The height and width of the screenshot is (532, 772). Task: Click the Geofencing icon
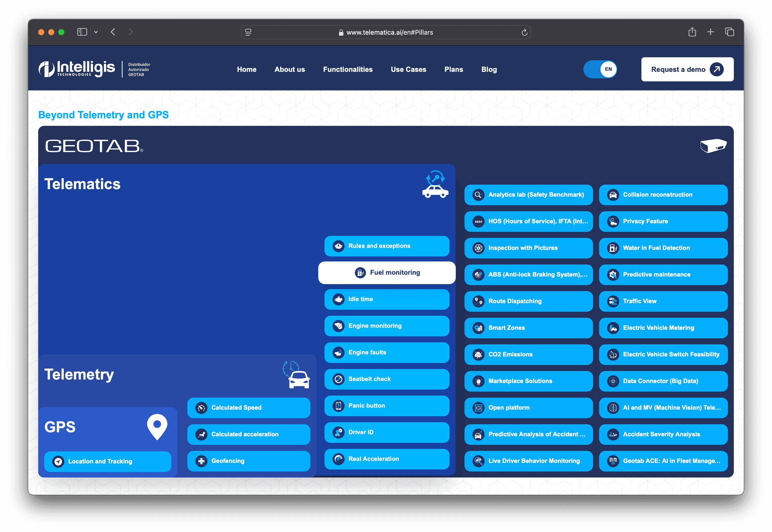[x=201, y=461]
